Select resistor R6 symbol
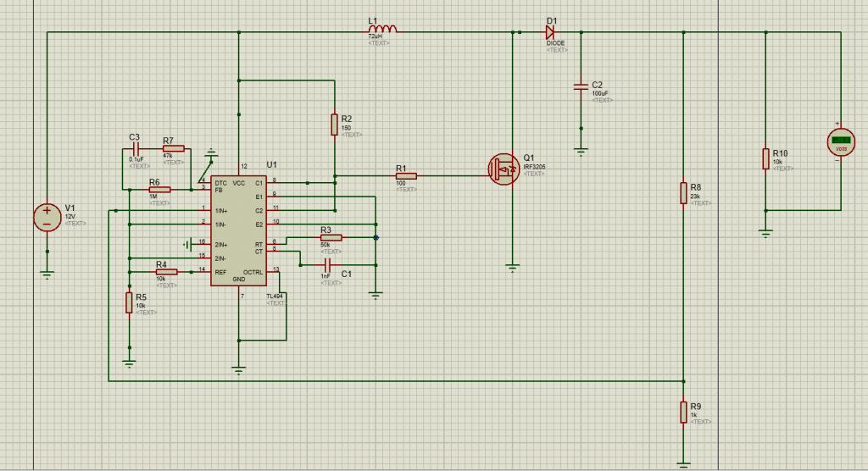This screenshot has width=868, height=471. (x=159, y=190)
